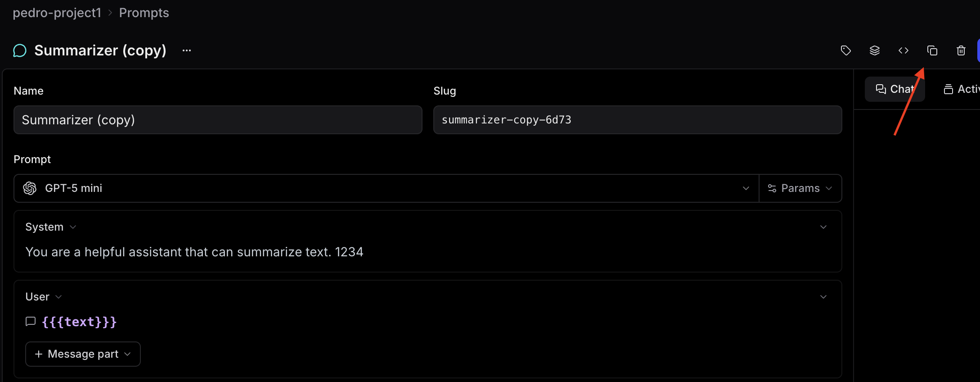
Task: Go to Prompts breadcrumb link
Action: pyautogui.click(x=144, y=13)
